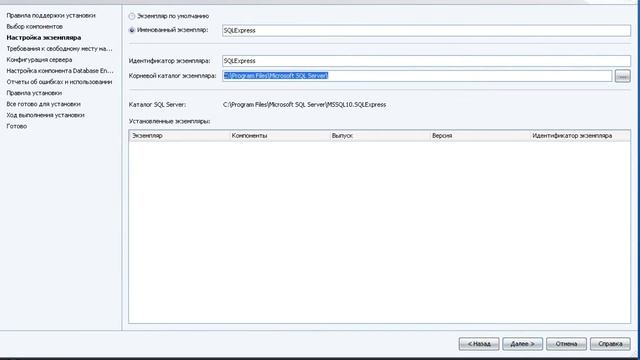Image resolution: width=640 pixels, height=360 pixels.
Task: Open the browse button for root directory
Action: pyautogui.click(x=622, y=76)
